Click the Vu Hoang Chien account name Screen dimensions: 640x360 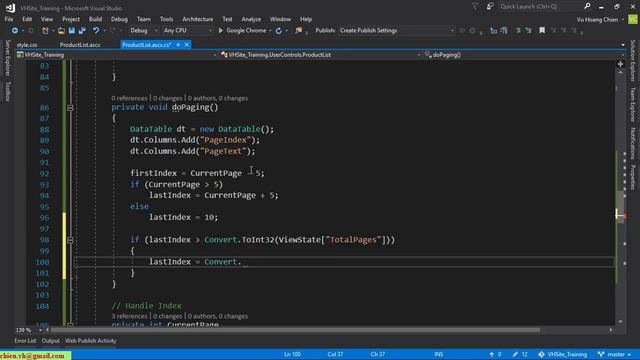coord(597,19)
